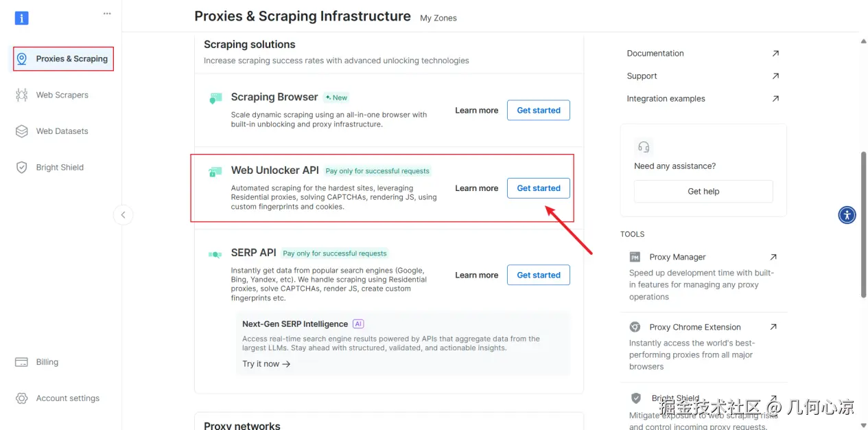Click Try it now link
The height and width of the screenshot is (430, 868).
[266, 364]
